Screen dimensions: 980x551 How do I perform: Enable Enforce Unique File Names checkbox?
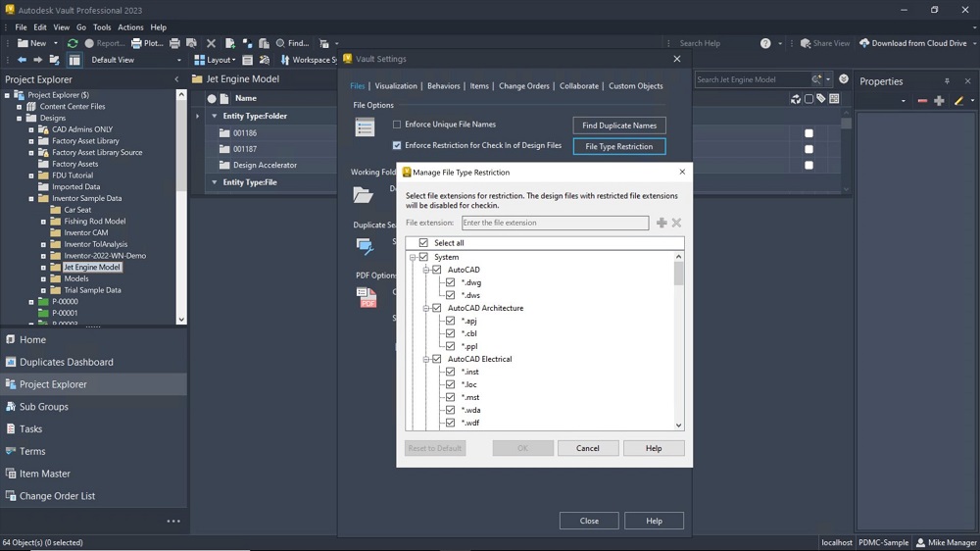tap(397, 125)
